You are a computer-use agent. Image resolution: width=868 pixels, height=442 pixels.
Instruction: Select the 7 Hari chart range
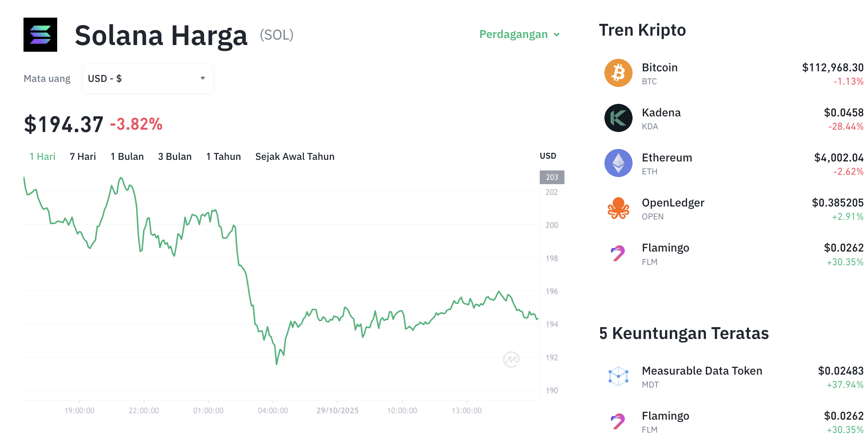83,157
